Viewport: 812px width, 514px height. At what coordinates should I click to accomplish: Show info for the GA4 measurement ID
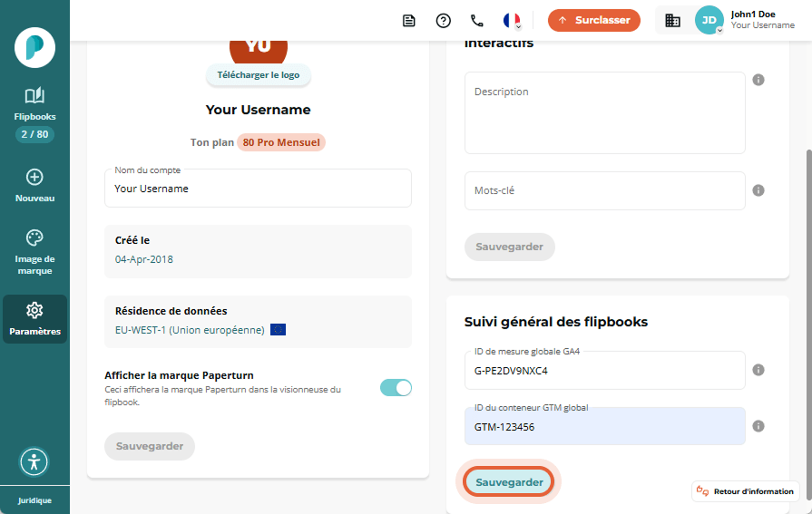758,370
